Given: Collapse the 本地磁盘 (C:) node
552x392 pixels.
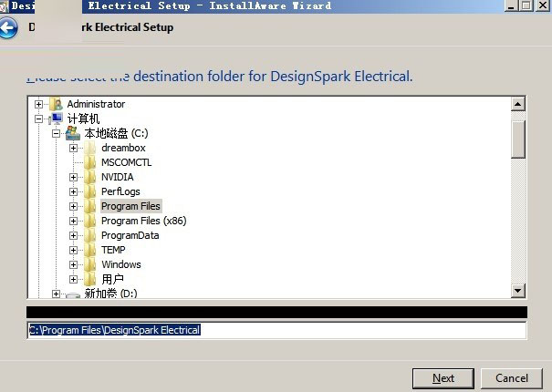Looking at the screenshot, I should click(x=56, y=133).
